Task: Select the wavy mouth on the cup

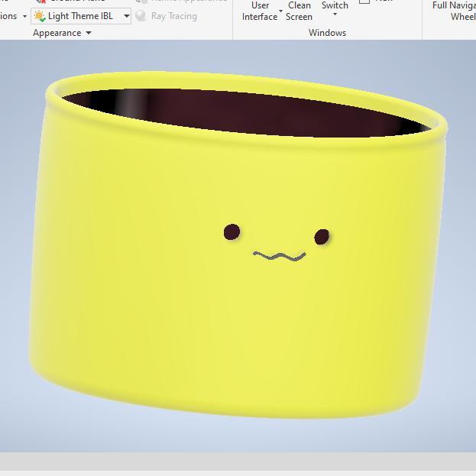Action: point(280,256)
